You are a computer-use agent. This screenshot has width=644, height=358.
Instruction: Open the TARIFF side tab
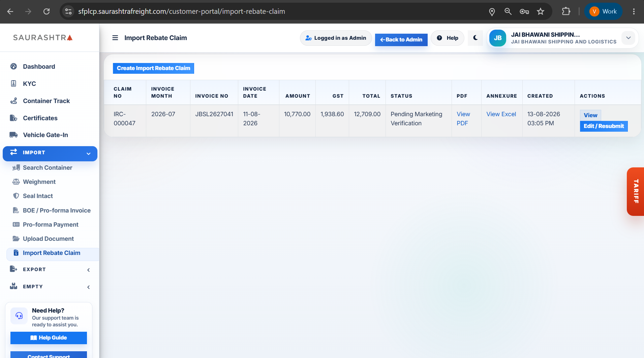coord(636,191)
